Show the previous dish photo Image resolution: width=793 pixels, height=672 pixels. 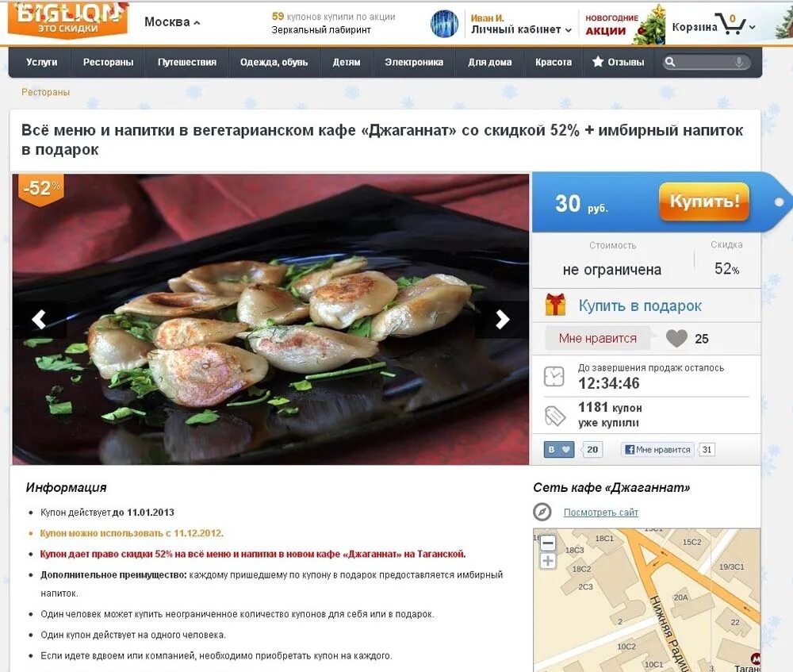[39, 319]
